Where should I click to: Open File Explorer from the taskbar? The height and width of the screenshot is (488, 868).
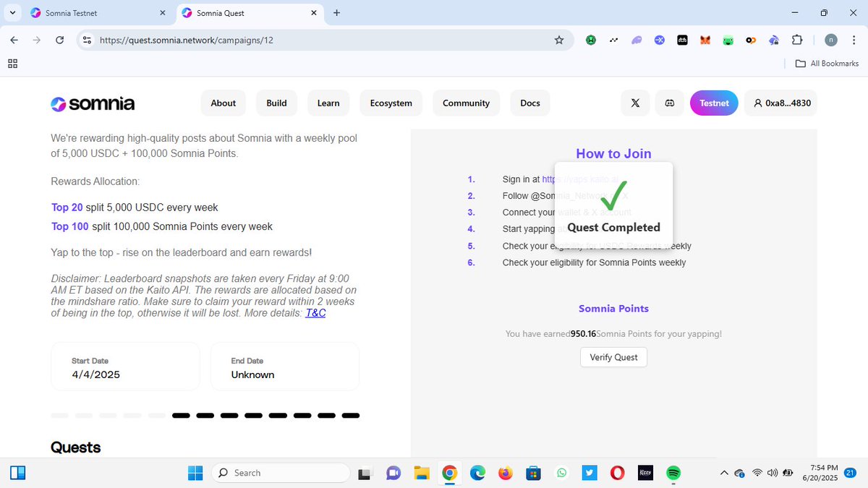tap(422, 473)
